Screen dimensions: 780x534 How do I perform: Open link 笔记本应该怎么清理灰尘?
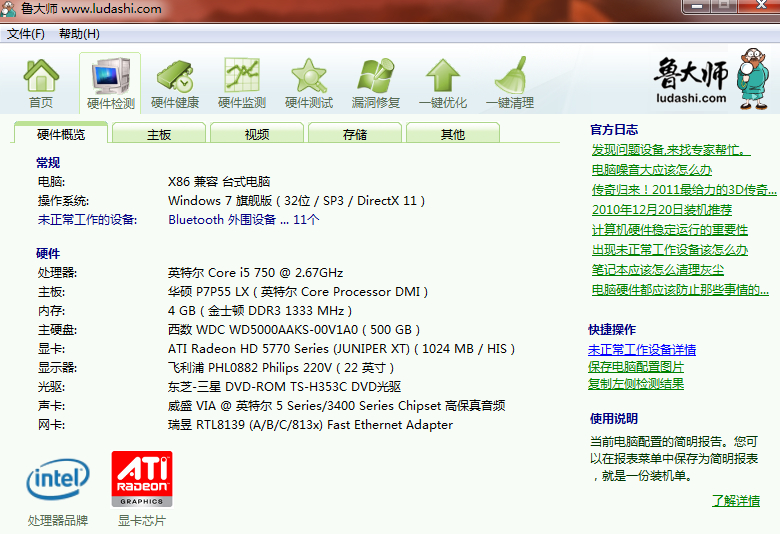[658, 270]
